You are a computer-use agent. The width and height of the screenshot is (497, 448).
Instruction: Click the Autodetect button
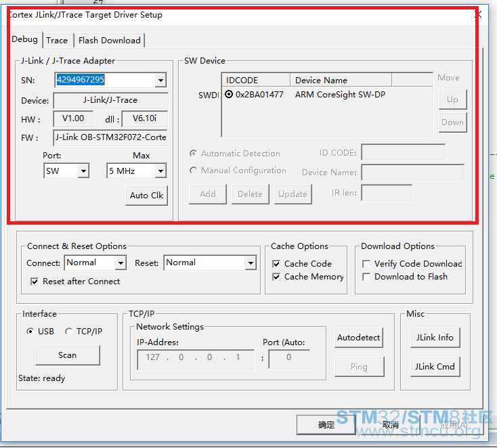(x=358, y=338)
